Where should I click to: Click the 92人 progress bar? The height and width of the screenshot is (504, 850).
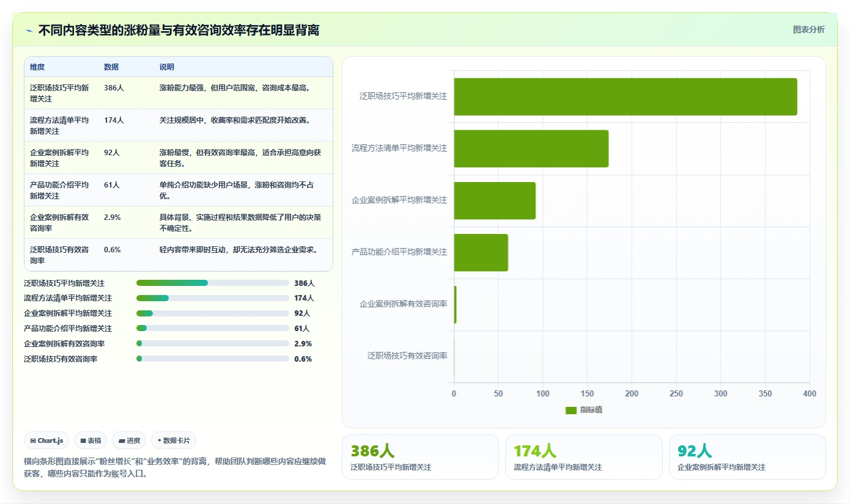(x=213, y=313)
